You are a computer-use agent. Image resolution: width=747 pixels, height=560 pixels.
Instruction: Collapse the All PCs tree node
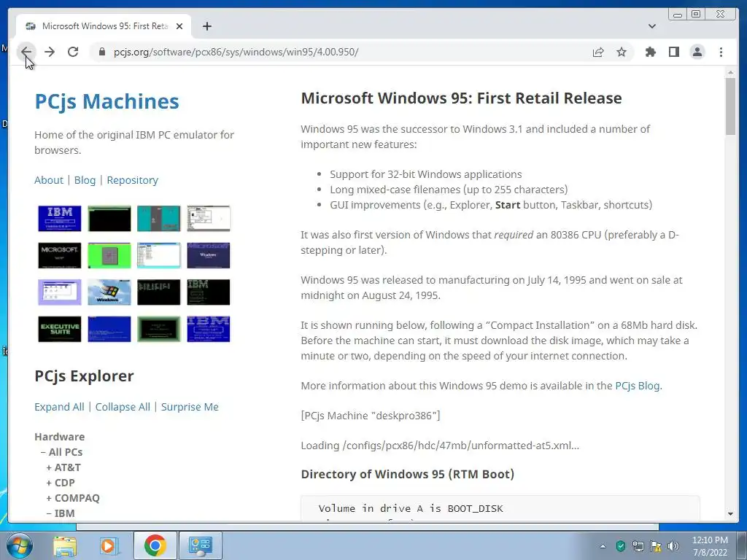61,452
